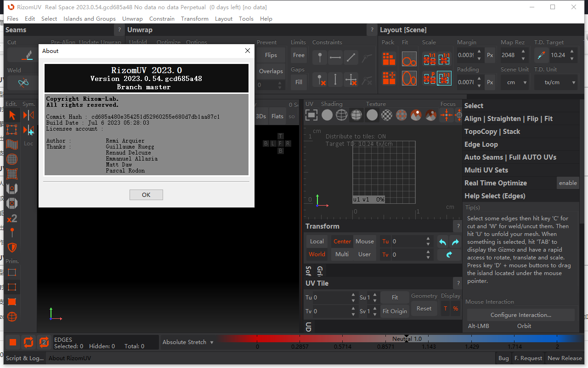Open the Absolute Stretch dropdown
The height and width of the screenshot is (368, 588).
coord(188,342)
